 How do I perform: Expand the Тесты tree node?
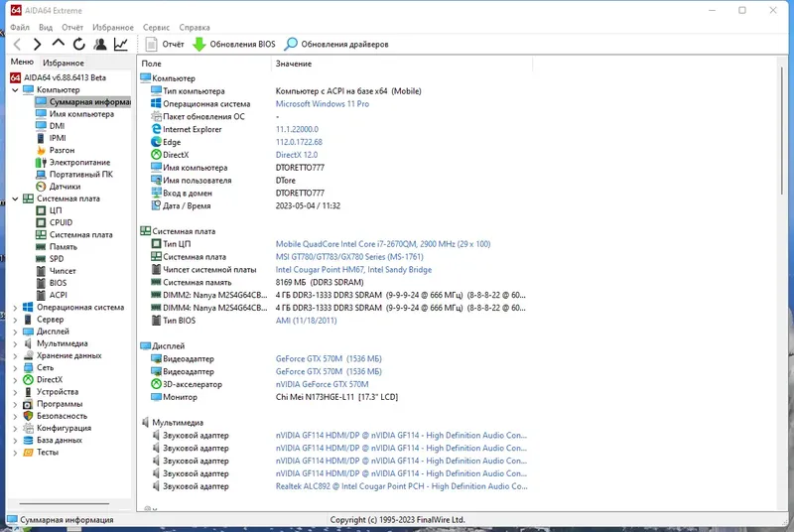15,453
